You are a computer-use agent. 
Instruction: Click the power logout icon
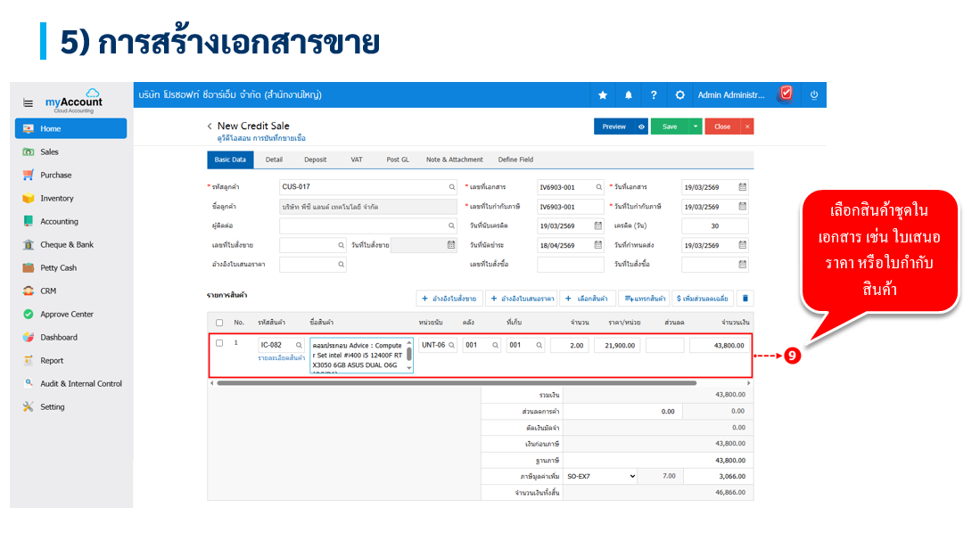813,95
